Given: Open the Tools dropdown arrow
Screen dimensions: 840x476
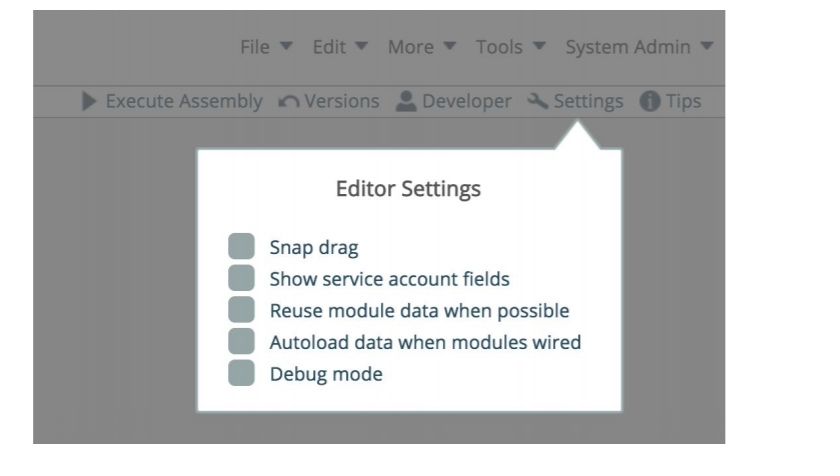Looking at the screenshot, I should pyautogui.click(x=539, y=48).
